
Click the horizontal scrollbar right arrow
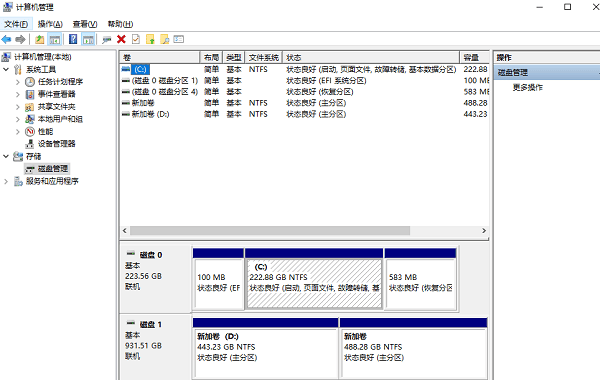484,231
